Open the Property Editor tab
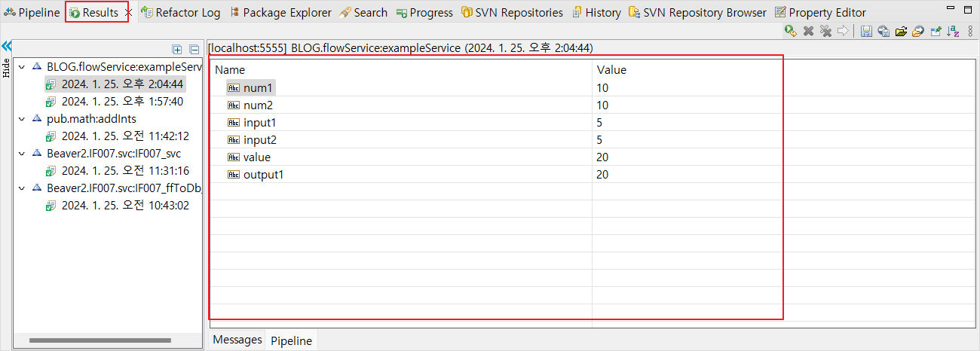This screenshot has width=980, height=351. click(x=820, y=13)
